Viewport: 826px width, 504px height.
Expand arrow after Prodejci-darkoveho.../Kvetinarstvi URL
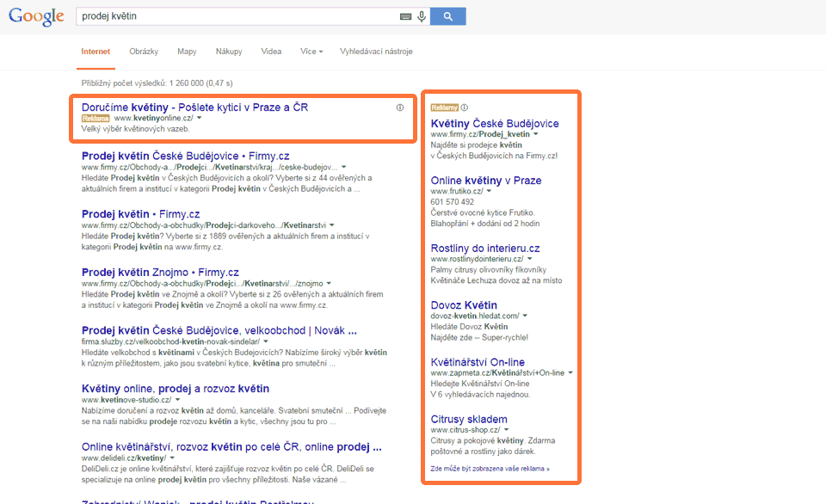coord(332,225)
